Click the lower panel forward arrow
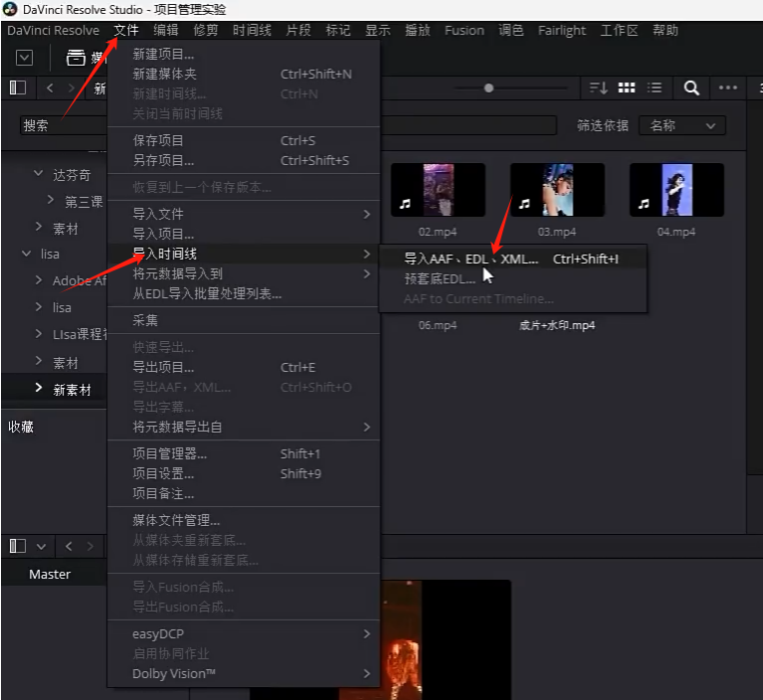The width and height of the screenshot is (763, 700). [x=90, y=546]
